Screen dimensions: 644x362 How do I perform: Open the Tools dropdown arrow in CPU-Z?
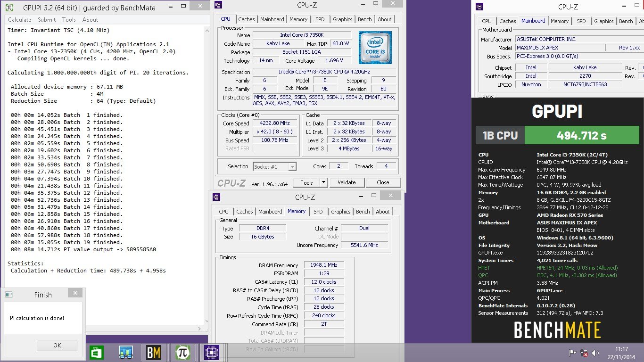(x=323, y=182)
